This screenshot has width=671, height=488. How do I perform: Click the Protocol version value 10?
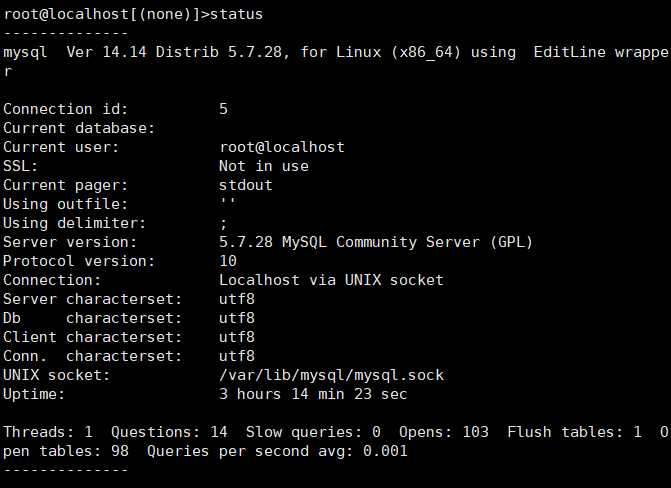point(228,261)
